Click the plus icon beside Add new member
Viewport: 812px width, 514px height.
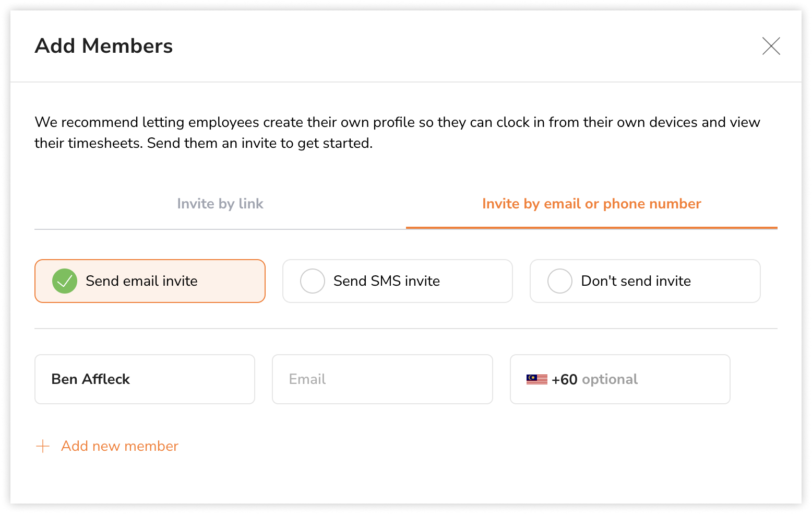pos(42,446)
